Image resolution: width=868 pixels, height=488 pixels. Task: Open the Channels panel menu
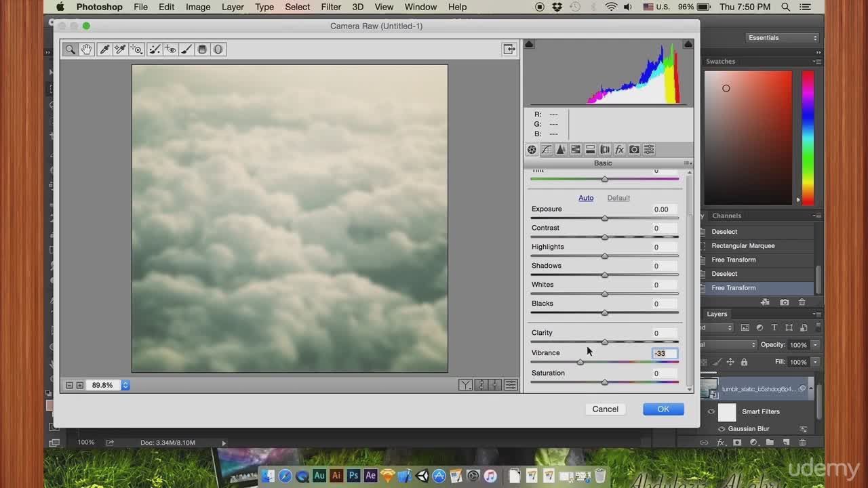point(817,216)
